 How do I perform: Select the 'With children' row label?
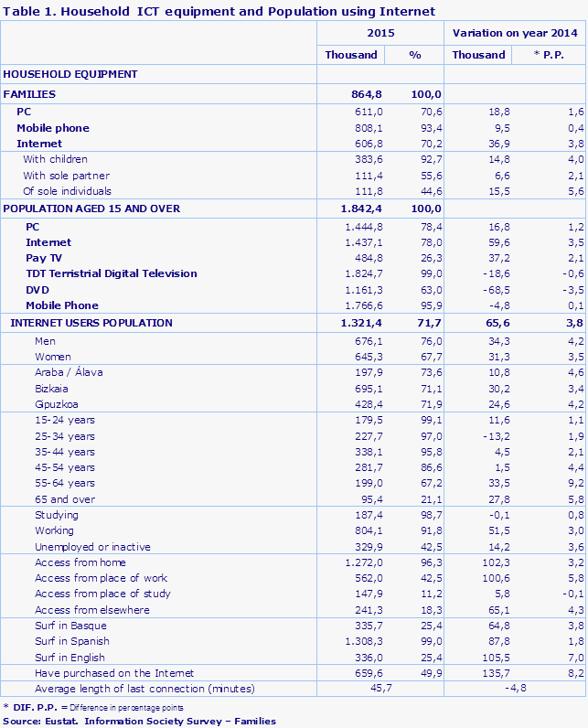55,159
